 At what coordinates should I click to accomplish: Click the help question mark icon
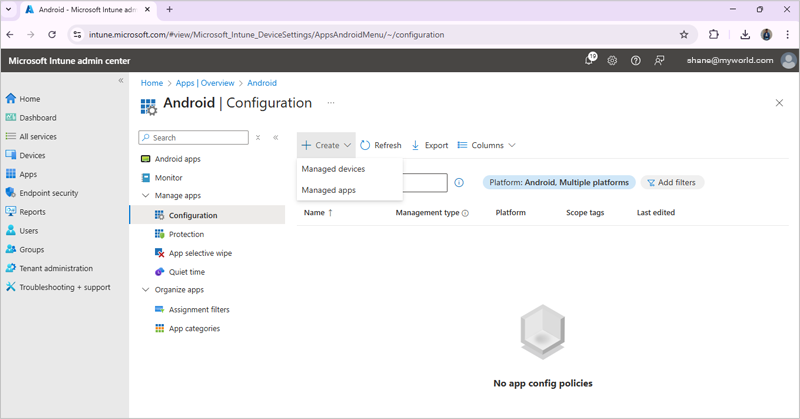635,60
